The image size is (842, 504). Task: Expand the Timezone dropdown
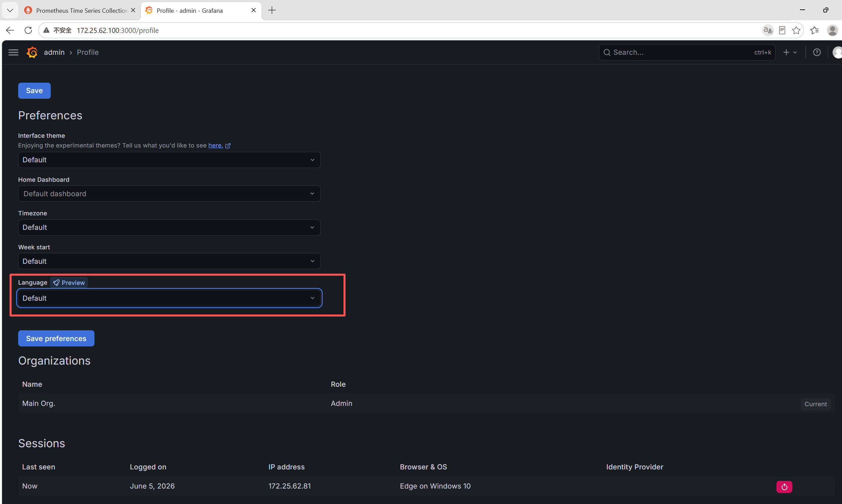[x=169, y=227]
